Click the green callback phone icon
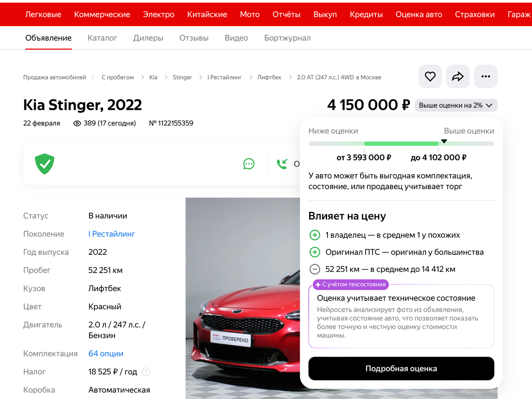This screenshot has height=399, width=532. (x=282, y=164)
